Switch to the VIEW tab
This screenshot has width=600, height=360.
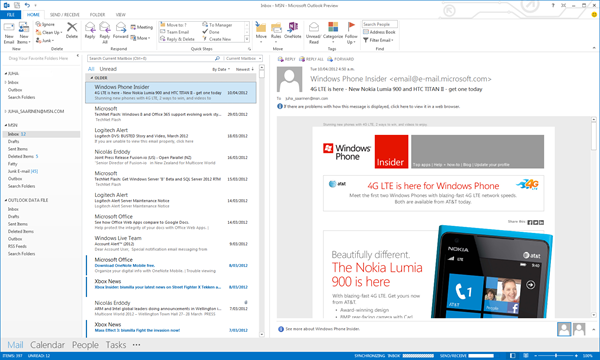point(121,15)
